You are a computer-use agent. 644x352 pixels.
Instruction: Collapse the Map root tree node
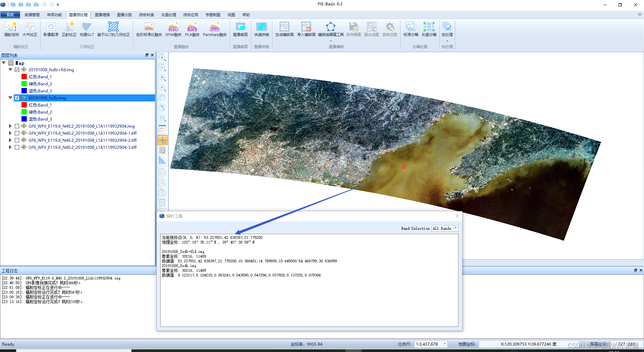[4, 63]
